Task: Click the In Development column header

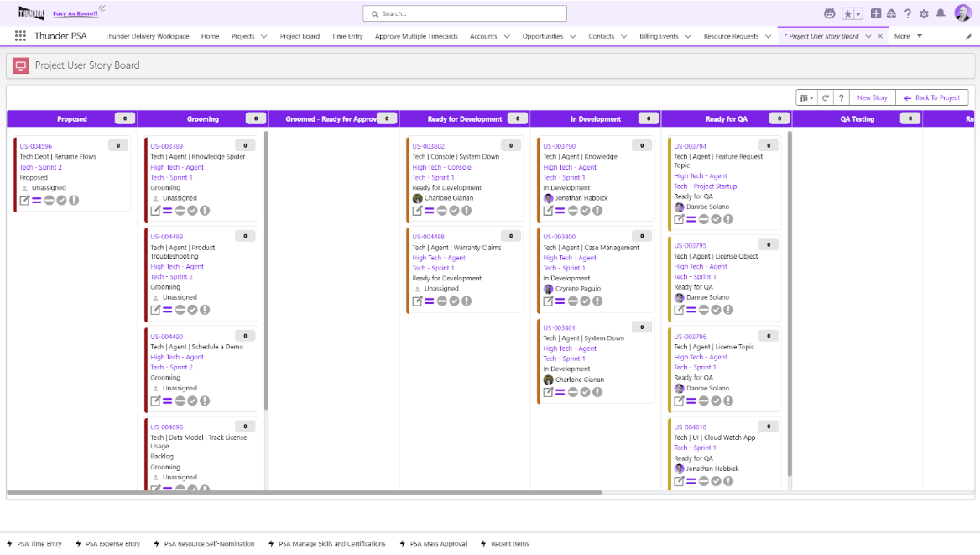Action: [x=595, y=119]
